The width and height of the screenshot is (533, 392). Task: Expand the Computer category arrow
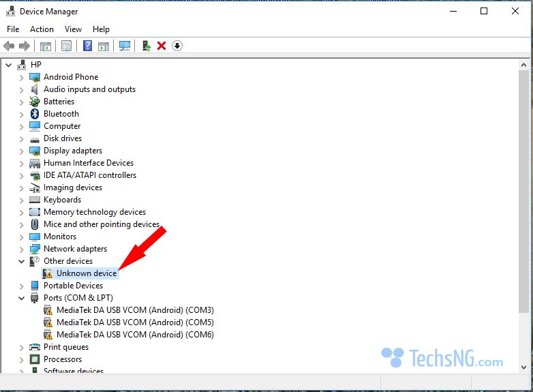coord(21,127)
